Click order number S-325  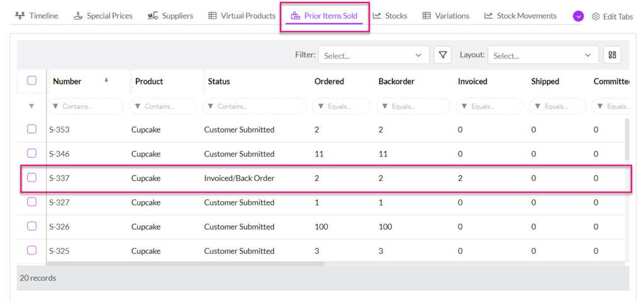click(59, 251)
